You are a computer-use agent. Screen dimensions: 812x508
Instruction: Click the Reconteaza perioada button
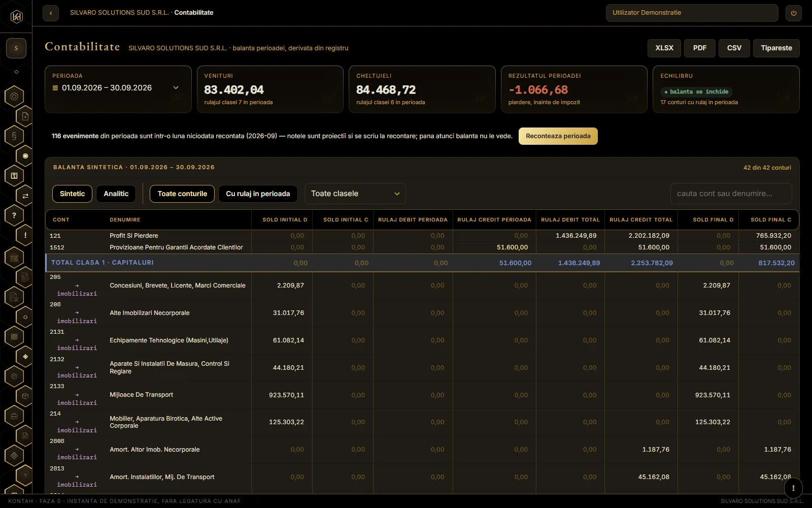click(558, 136)
